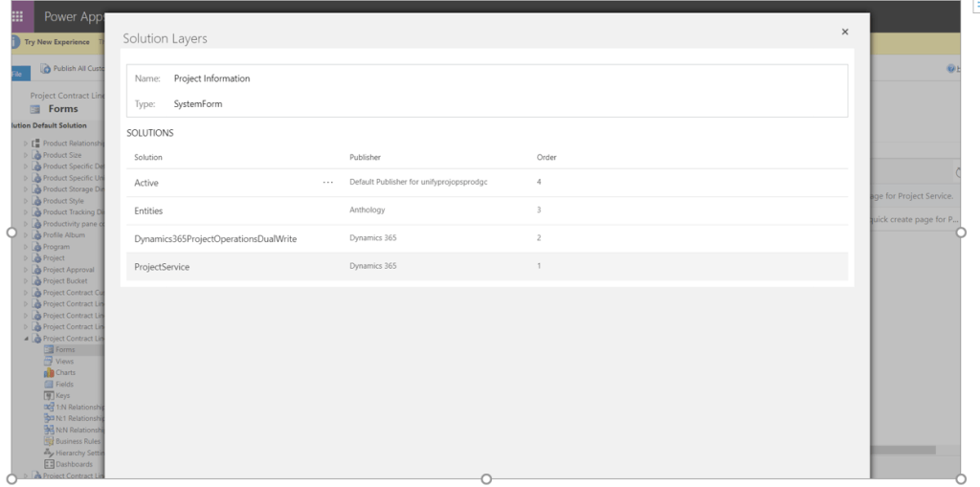Click the Forms icon in entity tree
Image resolution: width=980 pixels, height=487 pixels.
[x=49, y=350]
